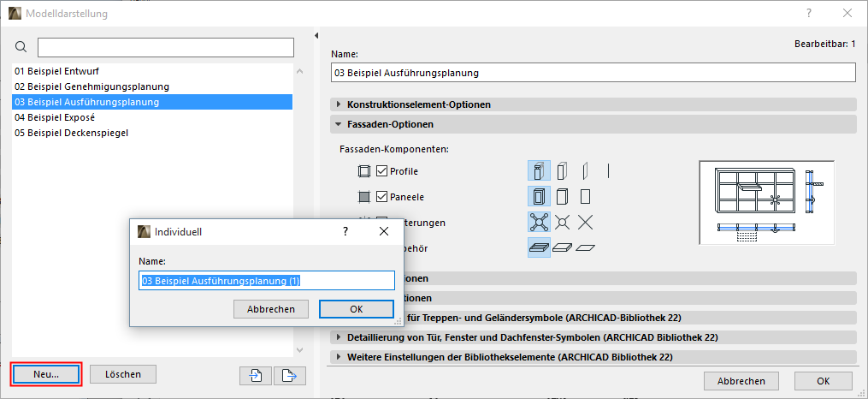Click the Löschen button

[123, 374]
